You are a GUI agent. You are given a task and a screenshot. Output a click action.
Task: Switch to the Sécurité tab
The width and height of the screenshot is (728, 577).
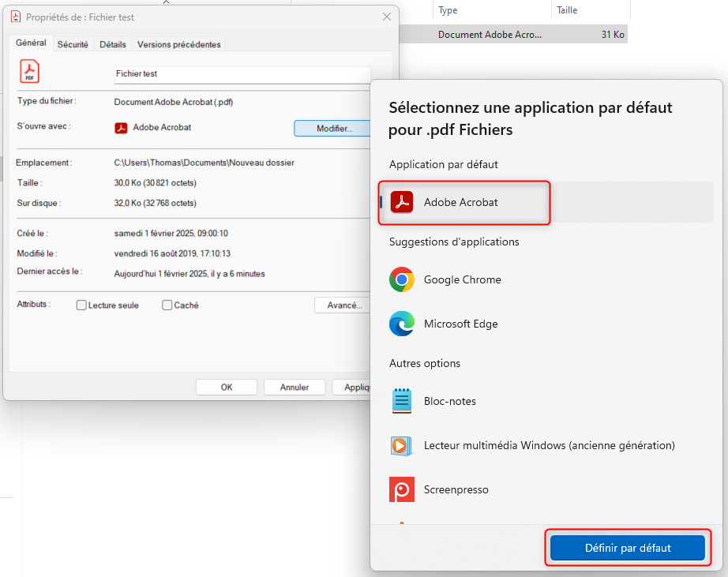(x=73, y=45)
